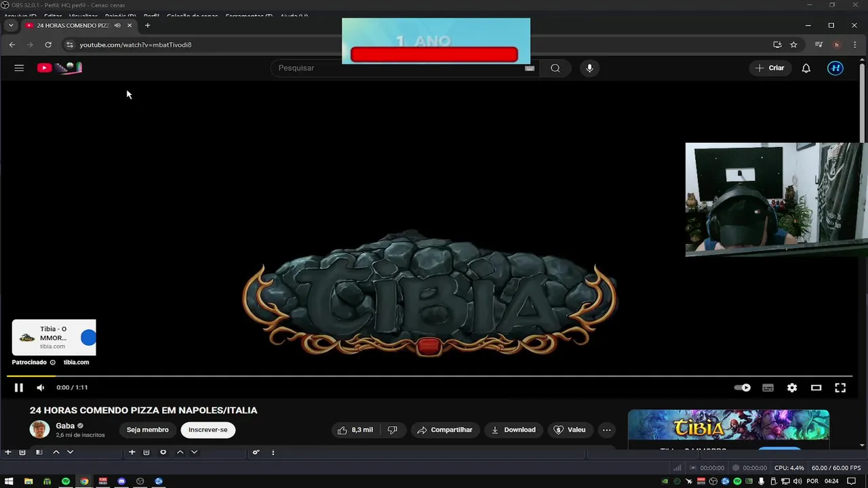Click the search magnifier button
The image size is (868, 488).
click(555, 68)
